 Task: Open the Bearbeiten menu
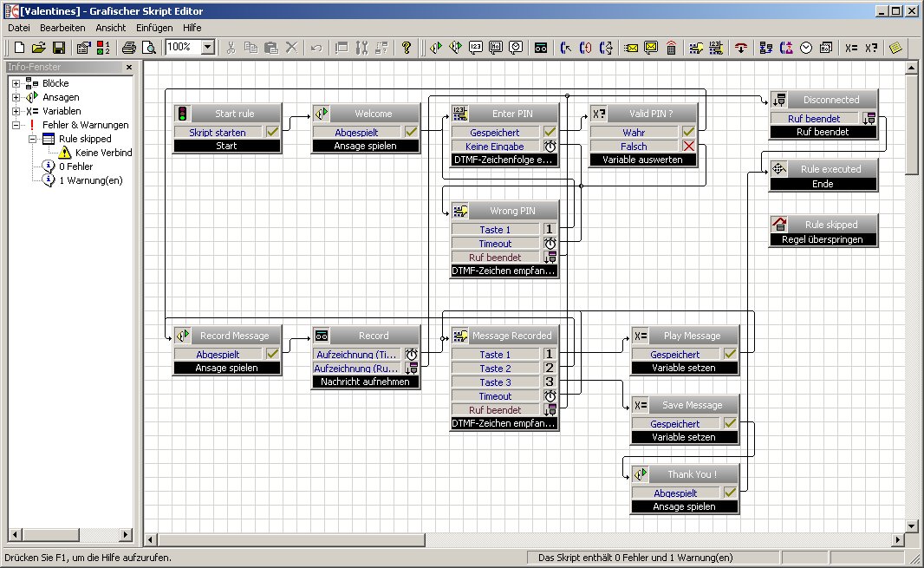62,28
